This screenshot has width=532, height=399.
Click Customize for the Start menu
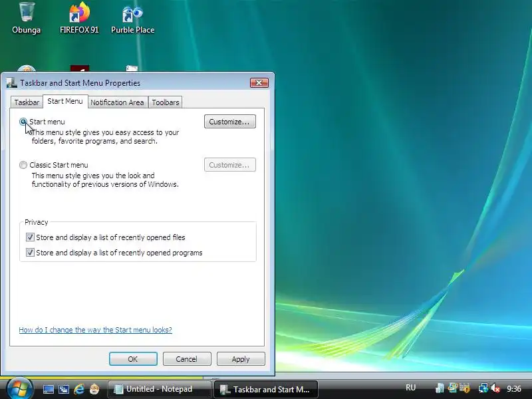pyautogui.click(x=229, y=122)
